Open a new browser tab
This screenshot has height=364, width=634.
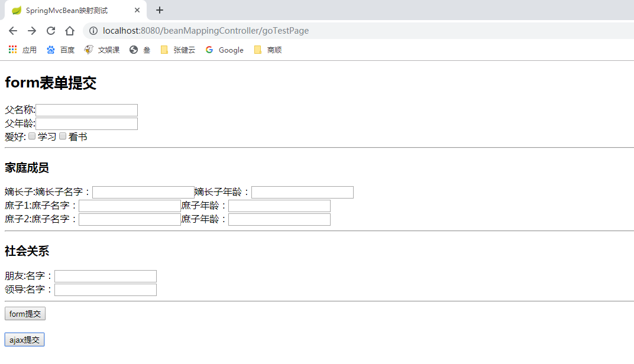[x=159, y=10]
